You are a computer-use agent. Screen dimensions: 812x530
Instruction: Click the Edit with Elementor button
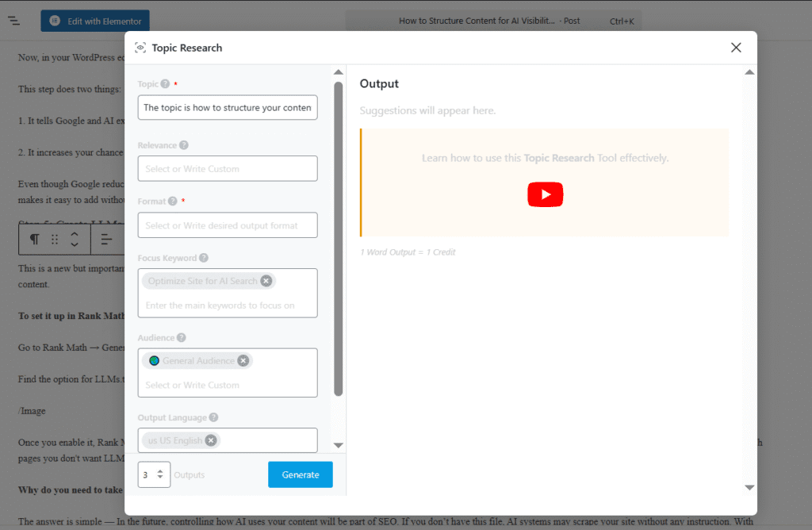[95, 21]
